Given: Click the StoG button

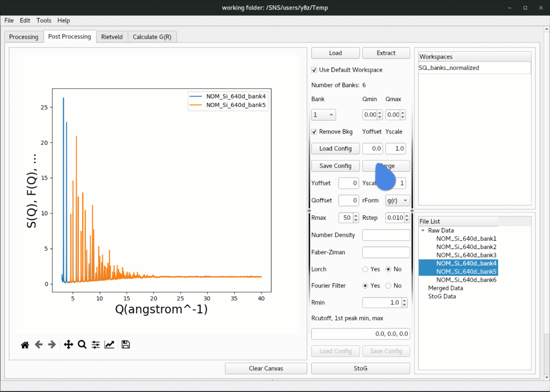Looking at the screenshot, I should pos(360,368).
